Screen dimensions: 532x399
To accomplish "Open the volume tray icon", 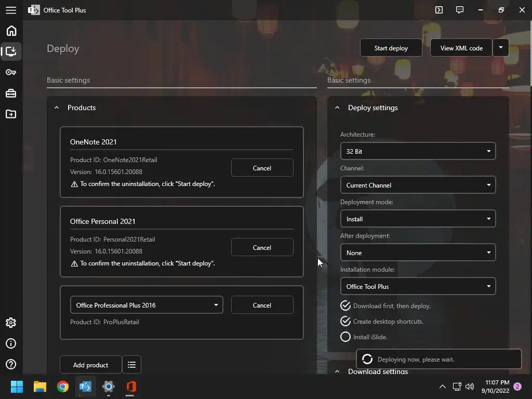I will [x=470, y=387].
